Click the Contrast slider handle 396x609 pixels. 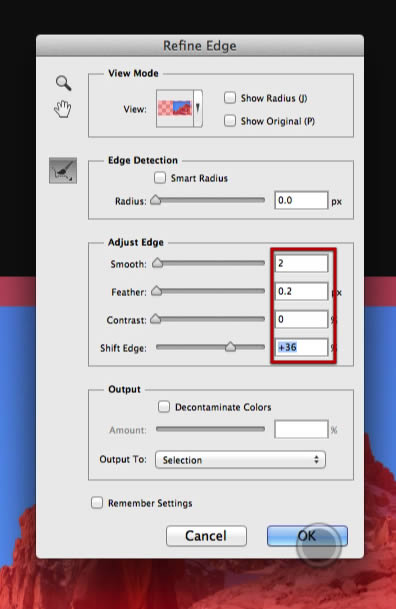pos(155,319)
